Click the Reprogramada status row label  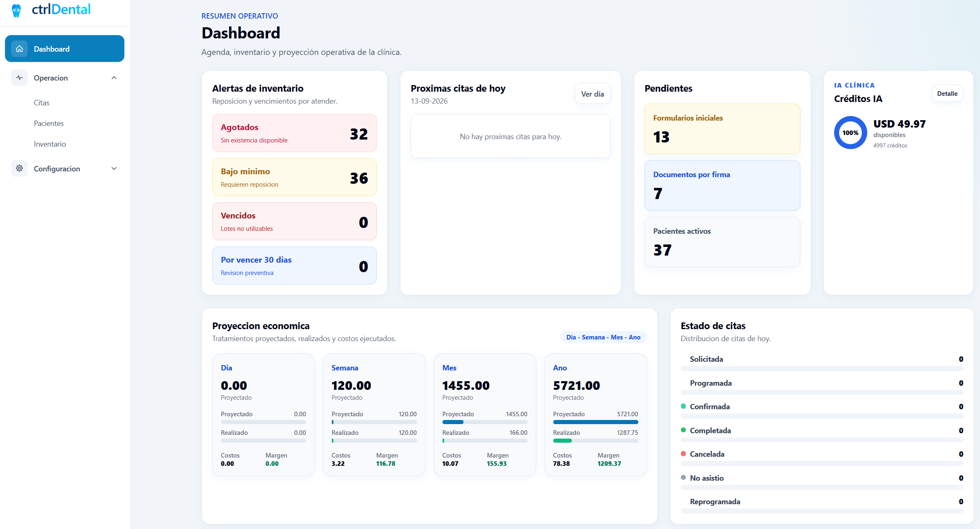(715, 502)
